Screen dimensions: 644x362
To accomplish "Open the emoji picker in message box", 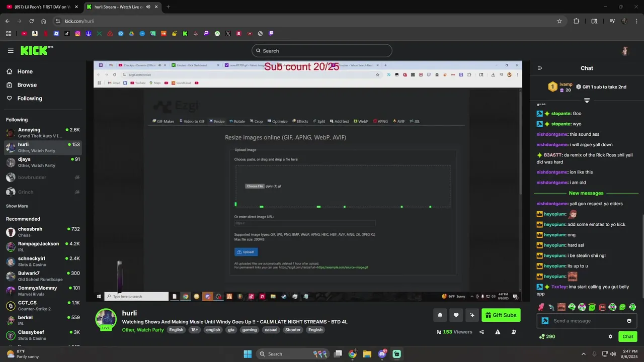I will click(629, 321).
